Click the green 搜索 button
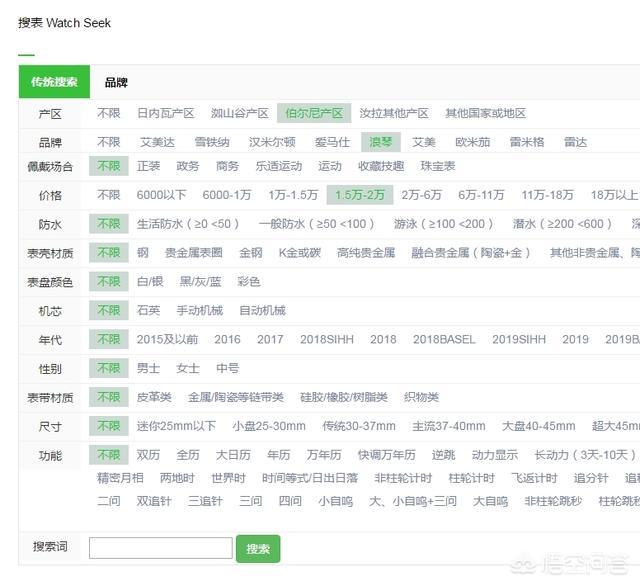 pos(258,548)
